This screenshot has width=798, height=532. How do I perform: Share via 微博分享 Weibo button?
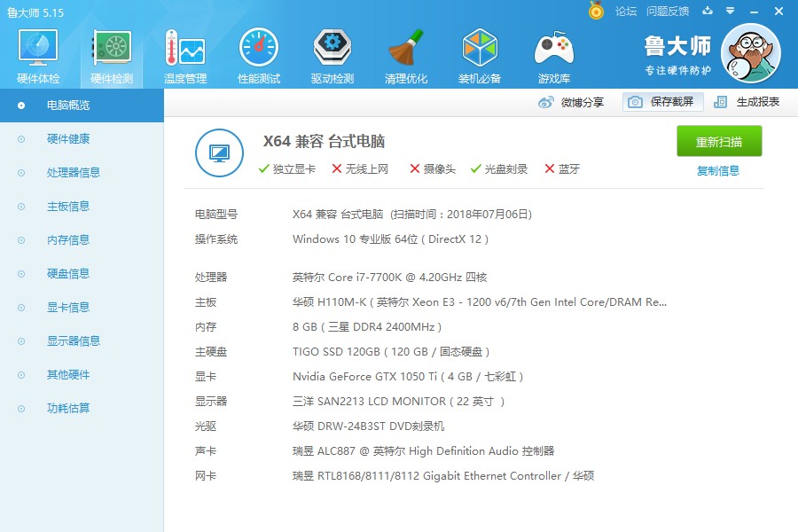point(572,102)
